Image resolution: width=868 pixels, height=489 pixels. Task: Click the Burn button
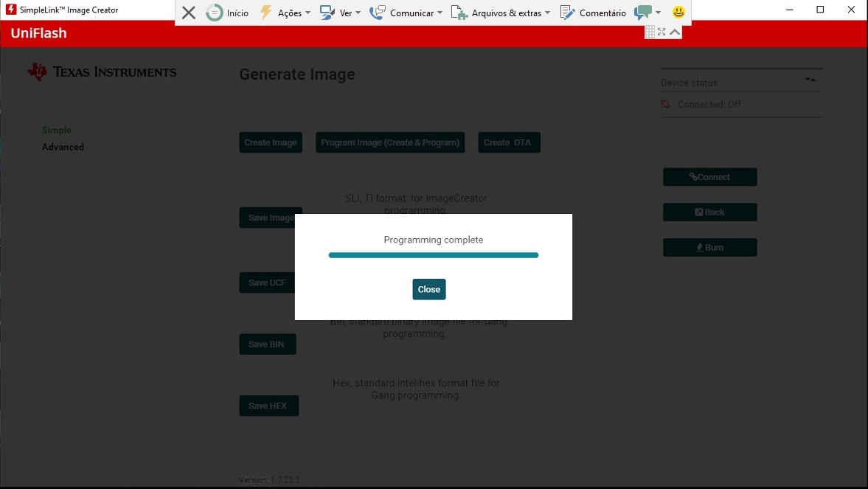click(x=709, y=247)
